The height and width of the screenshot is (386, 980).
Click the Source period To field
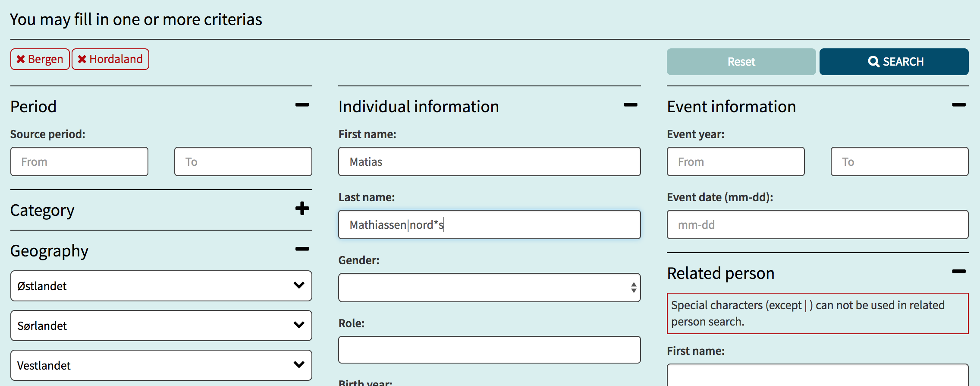[243, 161]
